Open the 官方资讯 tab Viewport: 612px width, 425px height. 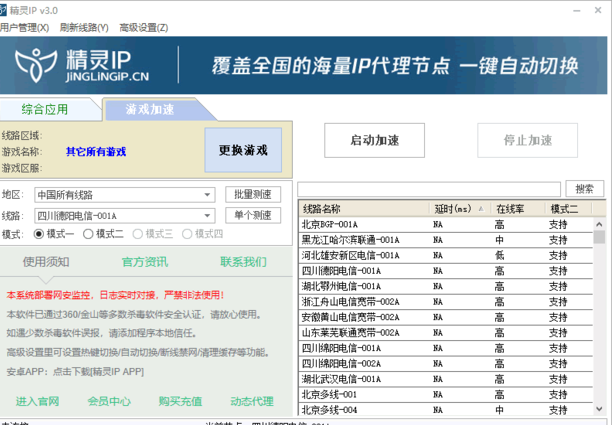(145, 262)
